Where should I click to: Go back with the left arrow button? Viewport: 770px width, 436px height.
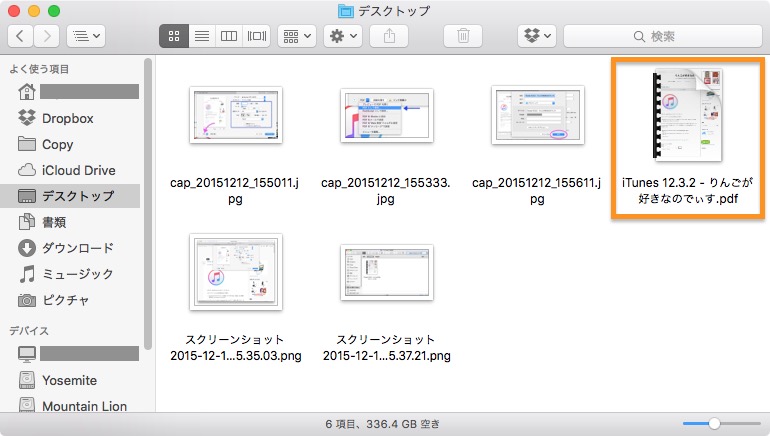click(x=20, y=36)
